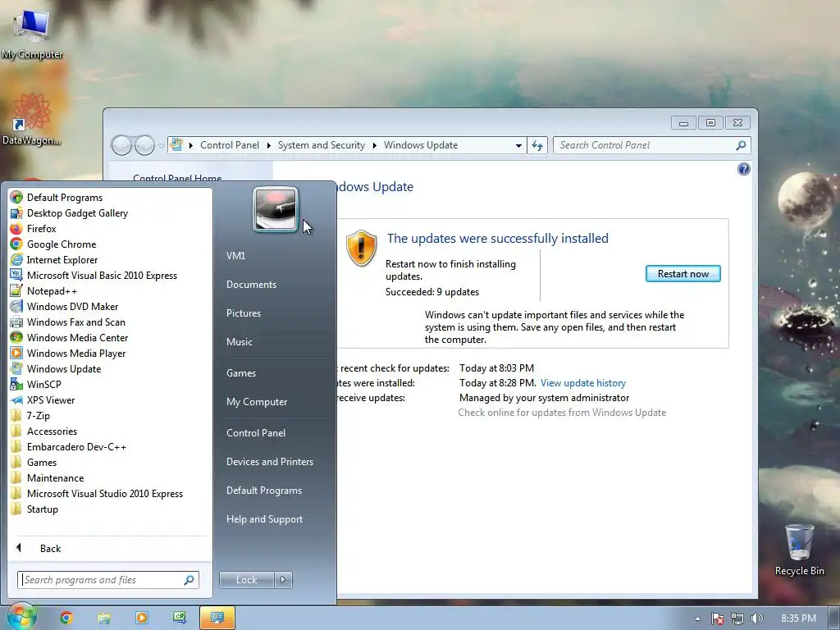Click the Restart now button
This screenshot has width=840, height=630.
(x=683, y=274)
